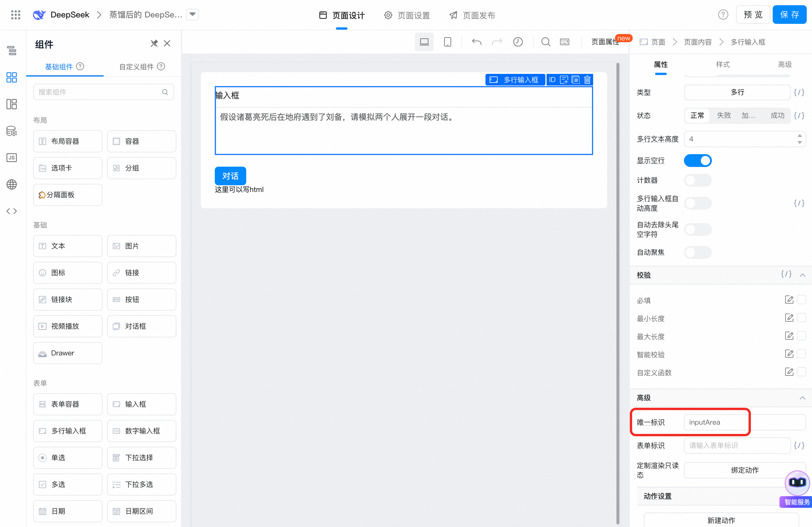Open variable binding for 类型

(799, 92)
